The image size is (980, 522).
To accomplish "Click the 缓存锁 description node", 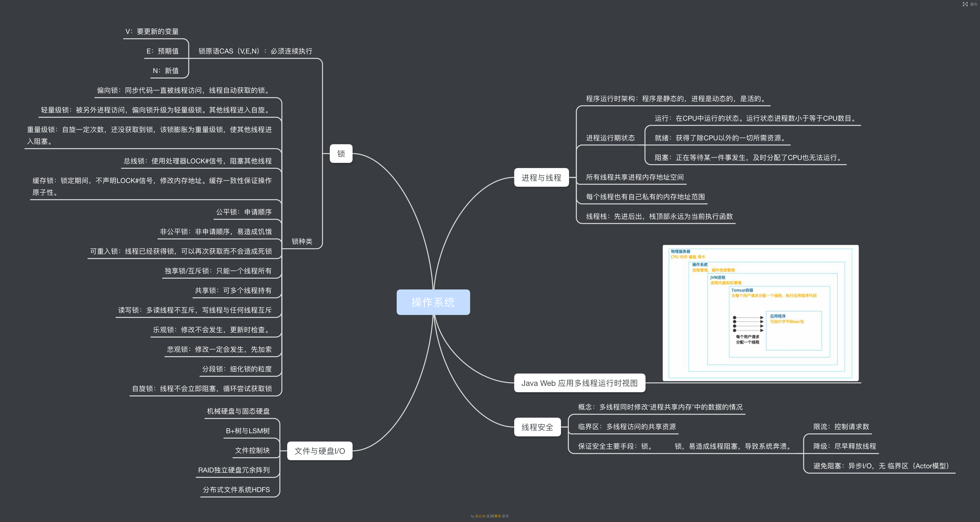I will 152,187.
